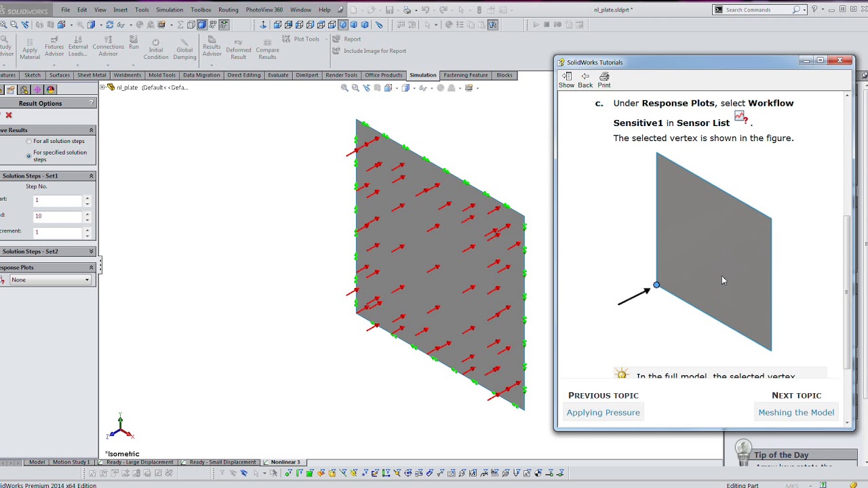Switch to the Fastening Feature tab
868x488 pixels.
pyautogui.click(x=465, y=75)
